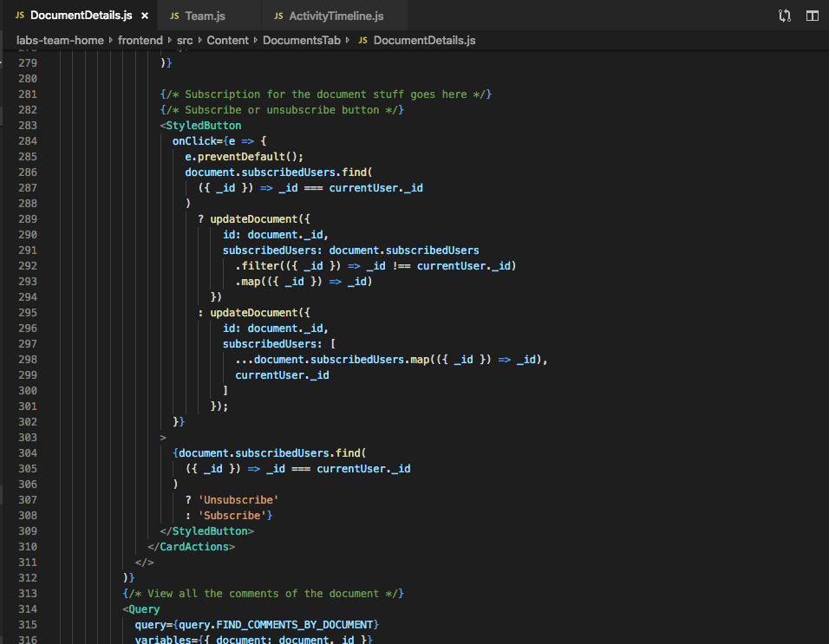Switch to the Team.js tab
The width and height of the screenshot is (829, 644).
(x=204, y=16)
